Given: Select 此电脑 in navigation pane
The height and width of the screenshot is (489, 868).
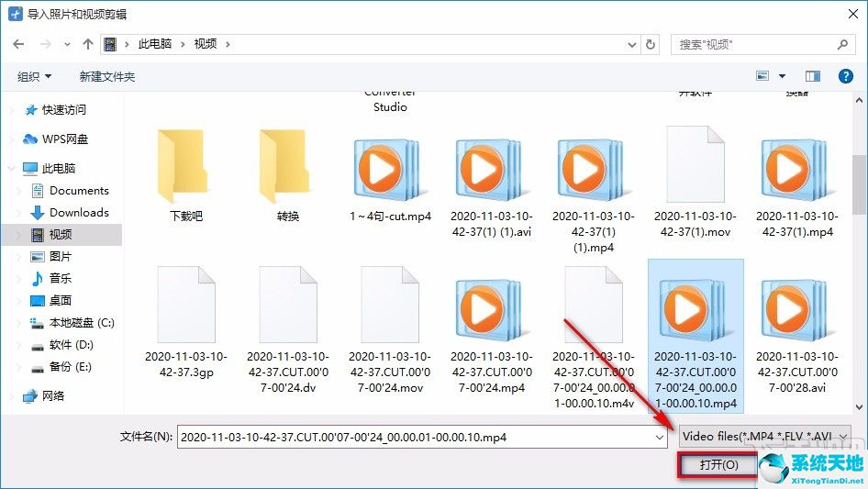Looking at the screenshot, I should (49, 169).
